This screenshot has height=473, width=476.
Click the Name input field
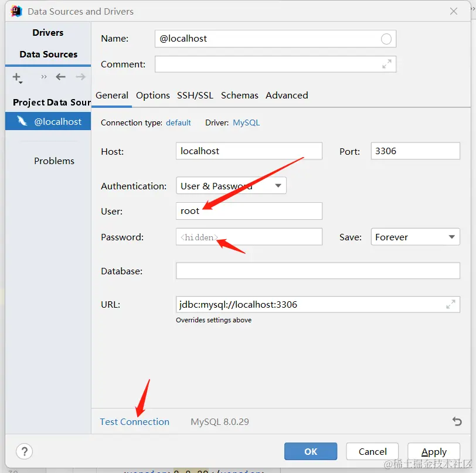pyautogui.click(x=276, y=39)
